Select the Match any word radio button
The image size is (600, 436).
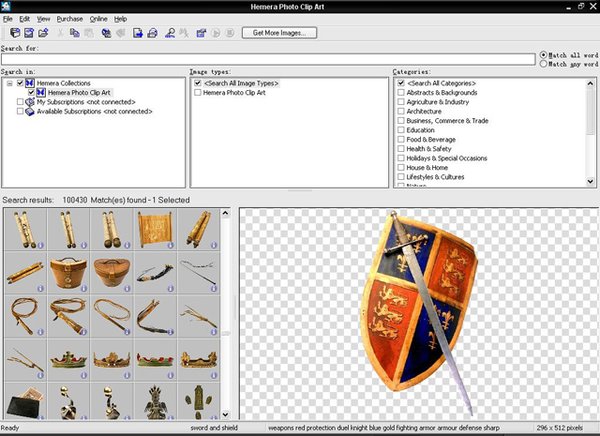pyautogui.click(x=543, y=64)
